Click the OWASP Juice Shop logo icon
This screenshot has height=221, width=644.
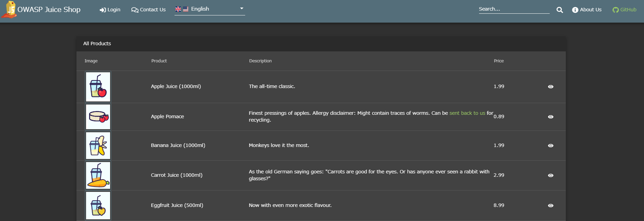click(x=10, y=10)
